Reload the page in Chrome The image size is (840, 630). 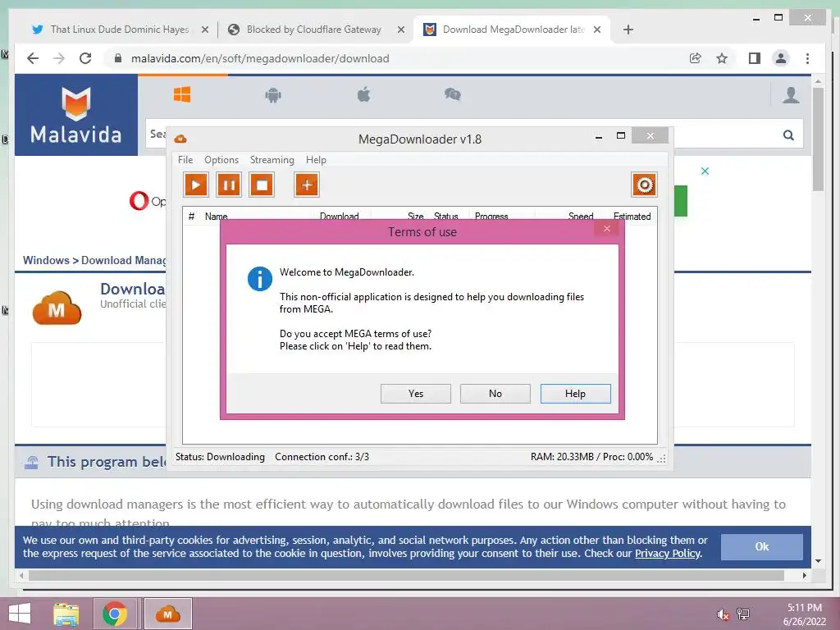tap(85, 58)
